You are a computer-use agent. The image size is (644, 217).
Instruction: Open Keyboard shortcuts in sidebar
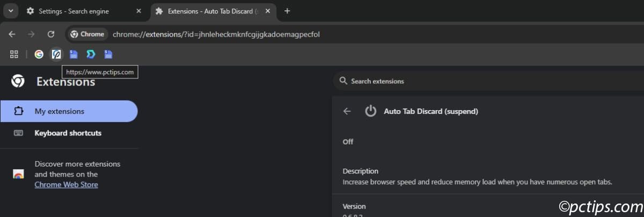point(68,133)
